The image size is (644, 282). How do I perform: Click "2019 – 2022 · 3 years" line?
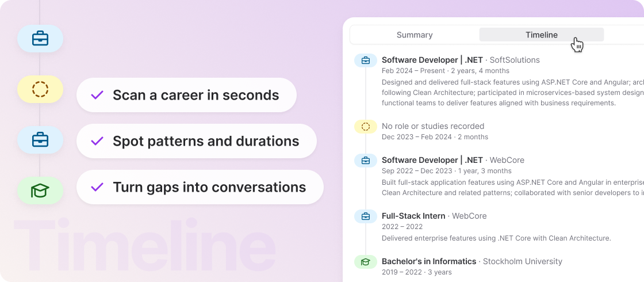(x=416, y=272)
